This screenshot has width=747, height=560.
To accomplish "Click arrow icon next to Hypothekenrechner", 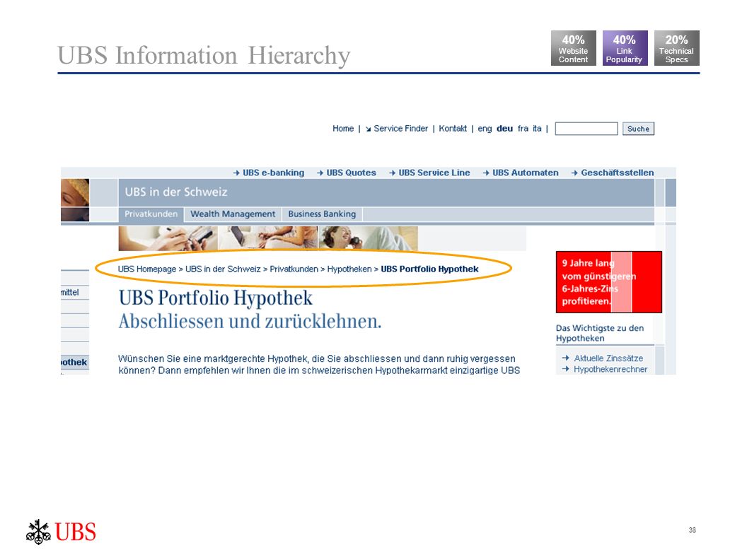I will click(565, 368).
